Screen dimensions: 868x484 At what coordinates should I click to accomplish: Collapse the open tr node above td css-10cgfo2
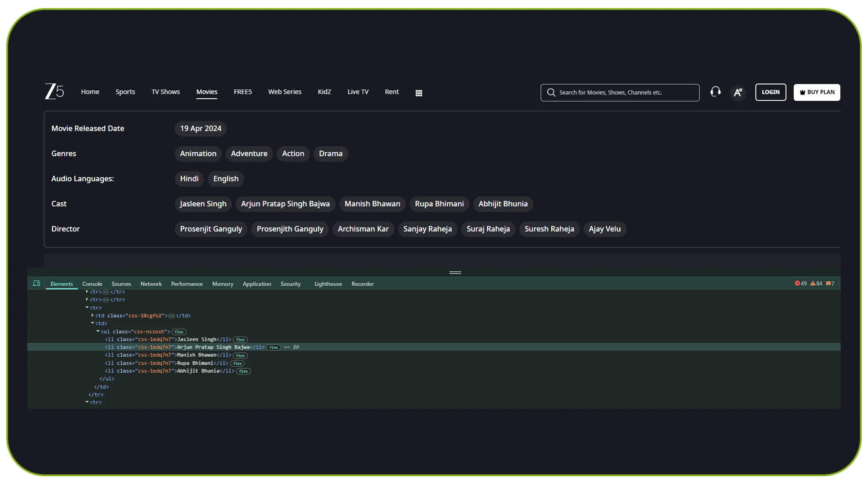tap(87, 308)
